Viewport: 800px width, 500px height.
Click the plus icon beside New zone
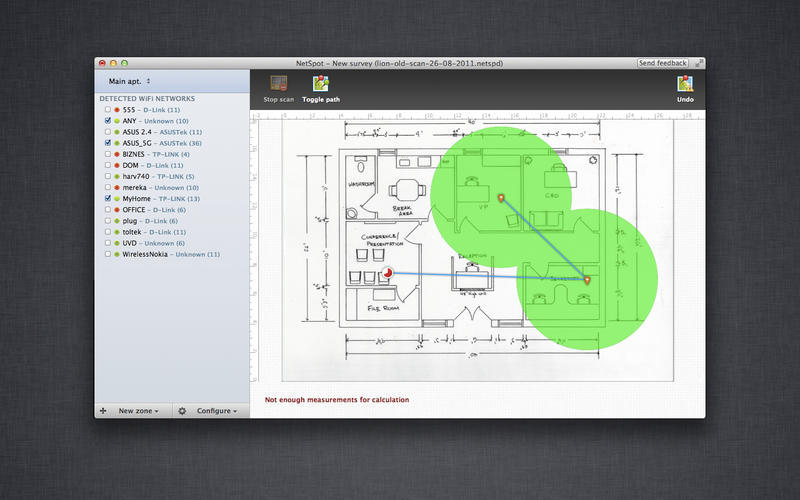(103, 411)
